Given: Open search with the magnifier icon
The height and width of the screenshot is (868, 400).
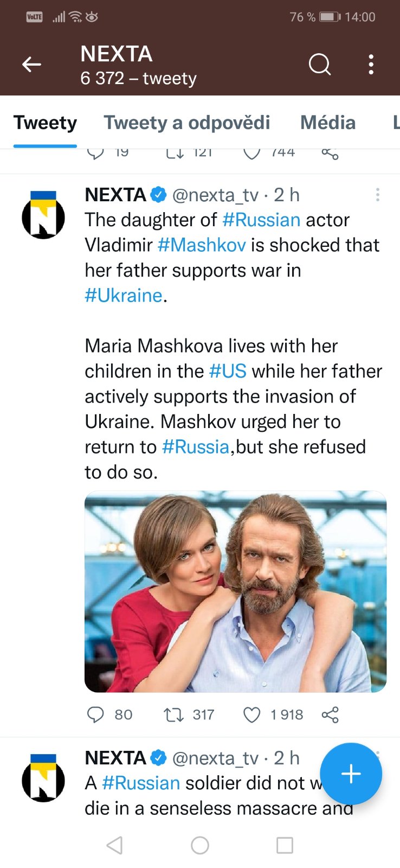Looking at the screenshot, I should (319, 65).
